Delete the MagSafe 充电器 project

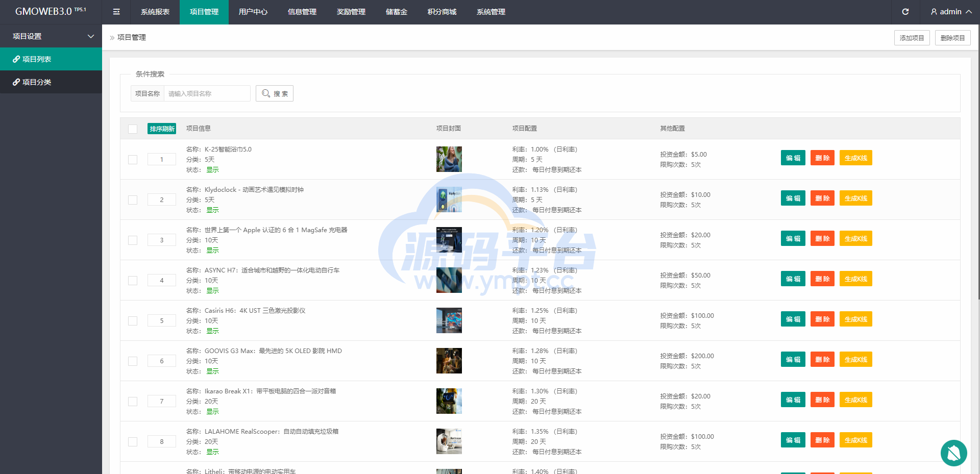coord(822,238)
